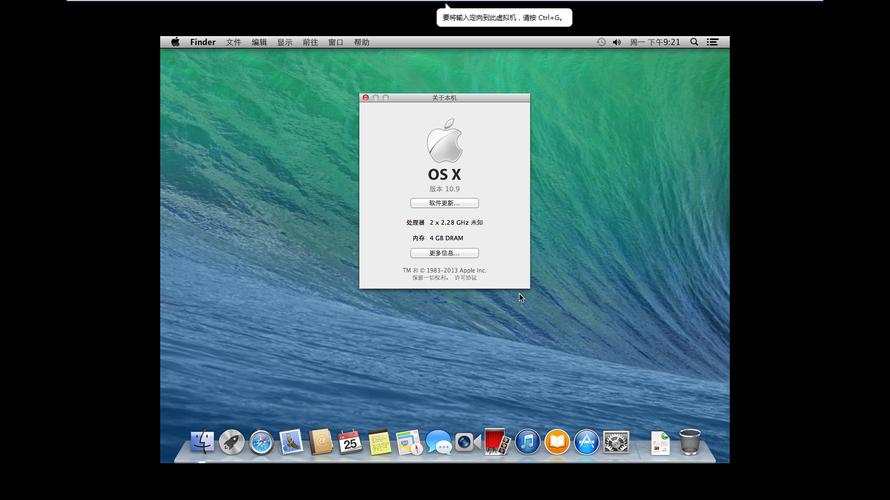This screenshot has height=500, width=890.
Task: Open Documents stack in Dock
Action: click(x=660, y=443)
